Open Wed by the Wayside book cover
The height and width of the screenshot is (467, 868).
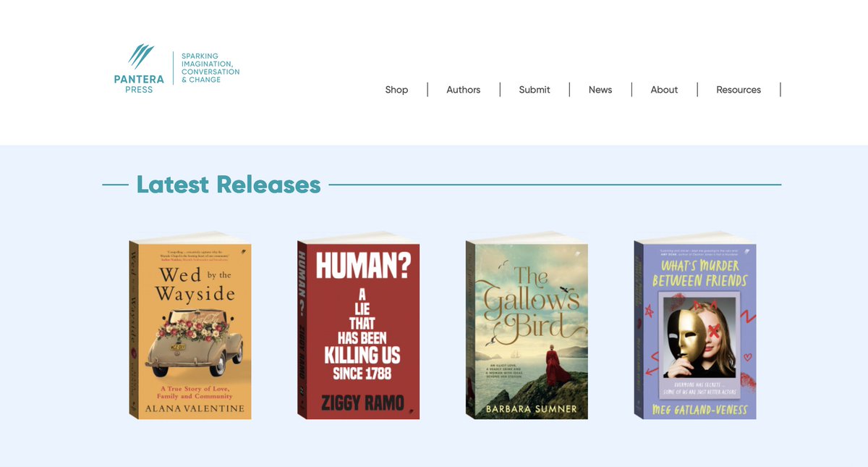(190, 325)
